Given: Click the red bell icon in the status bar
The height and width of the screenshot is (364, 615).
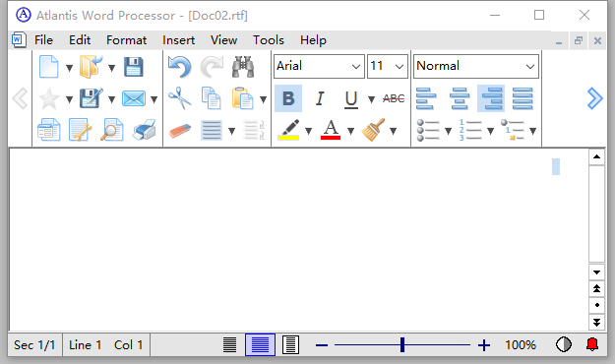Looking at the screenshot, I should 592,344.
